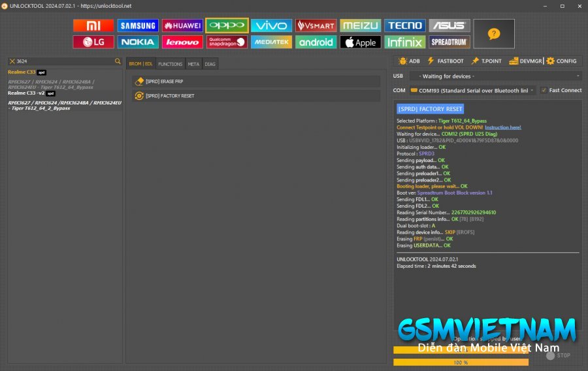Open DEVMGR device manager

tap(525, 61)
